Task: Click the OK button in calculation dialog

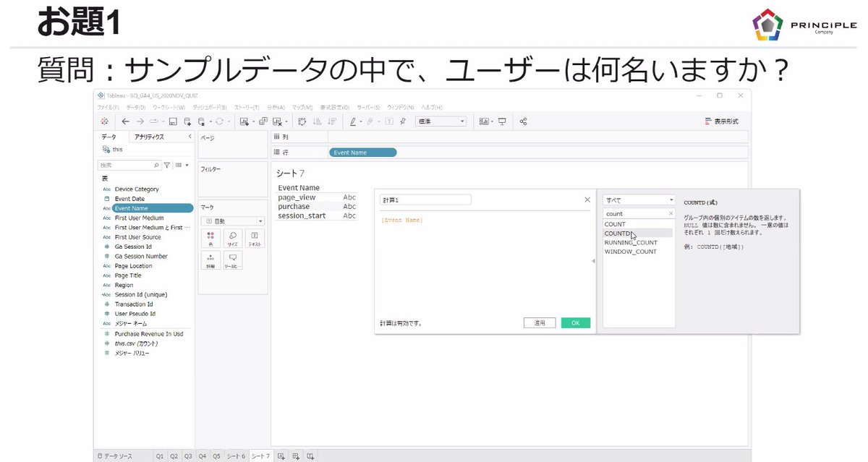Action: (576, 322)
